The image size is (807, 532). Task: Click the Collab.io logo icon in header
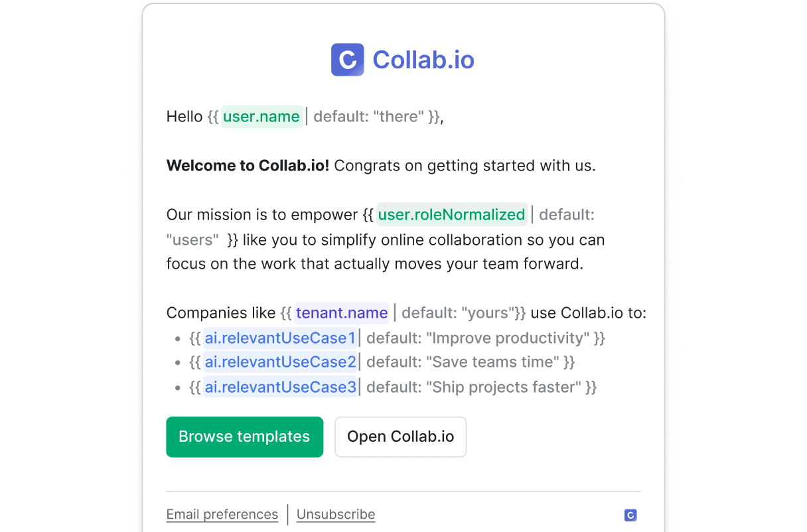pyautogui.click(x=347, y=60)
